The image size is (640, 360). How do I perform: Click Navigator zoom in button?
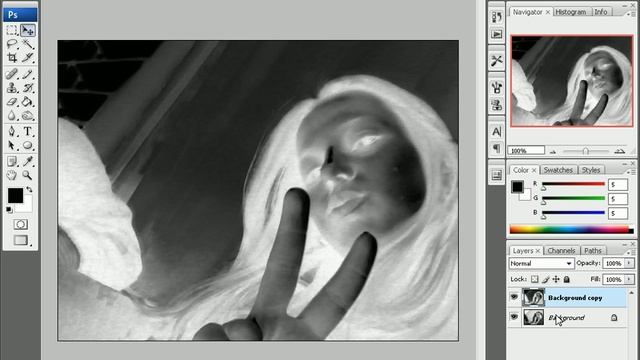(620, 151)
